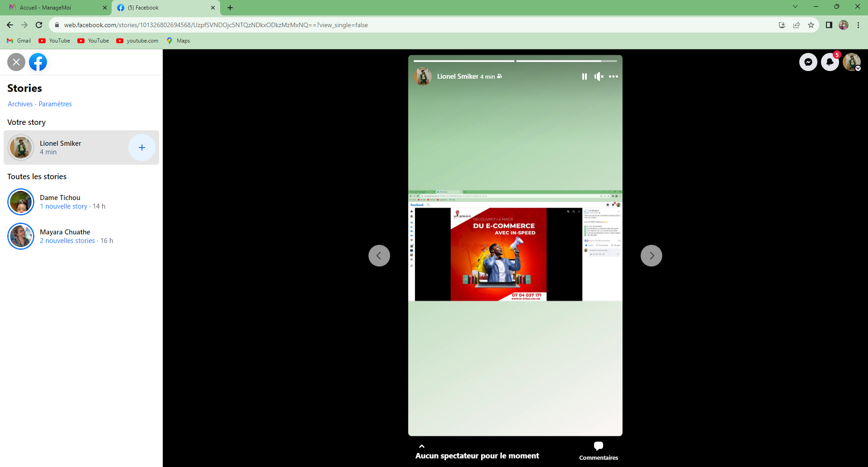The image size is (868, 467).
Task: Add a new story with plus button
Action: coord(142,148)
